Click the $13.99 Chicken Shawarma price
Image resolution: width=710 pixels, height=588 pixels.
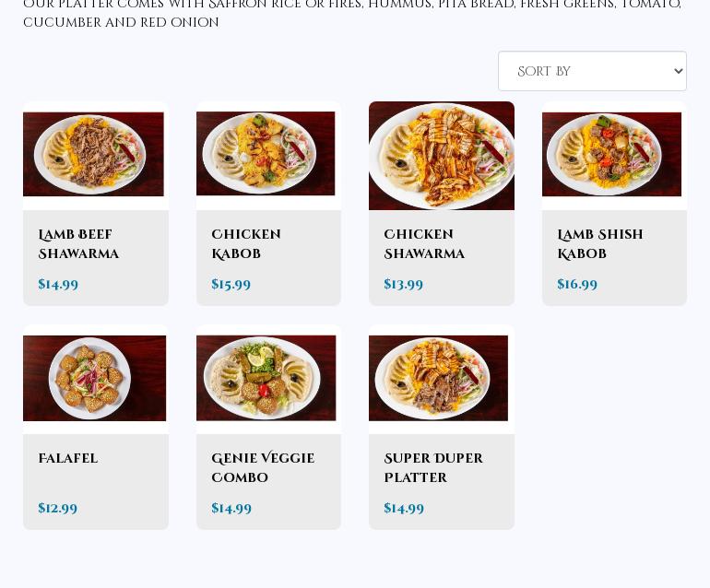coord(404,284)
